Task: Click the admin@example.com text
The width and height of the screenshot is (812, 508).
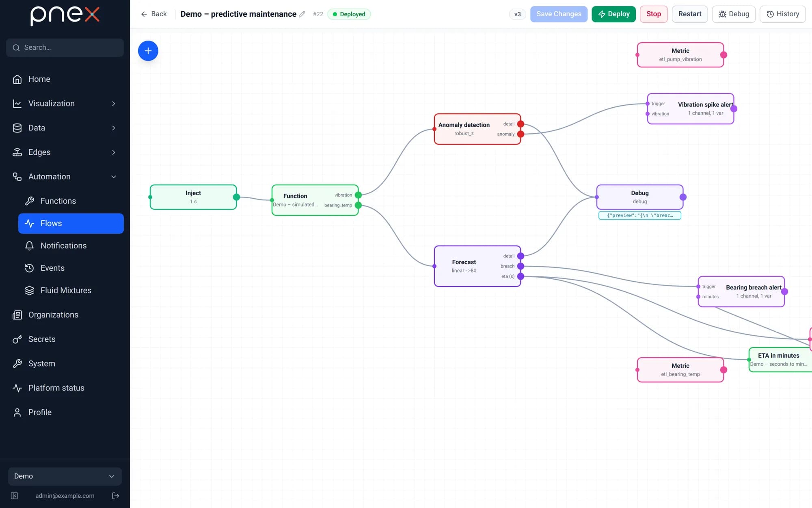Action: [x=65, y=496]
